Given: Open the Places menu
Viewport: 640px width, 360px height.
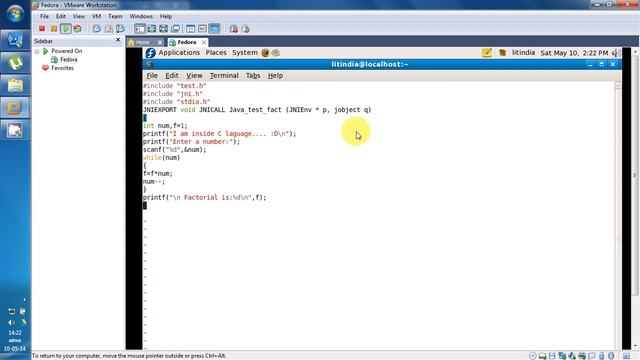Looking at the screenshot, I should point(216,53).
